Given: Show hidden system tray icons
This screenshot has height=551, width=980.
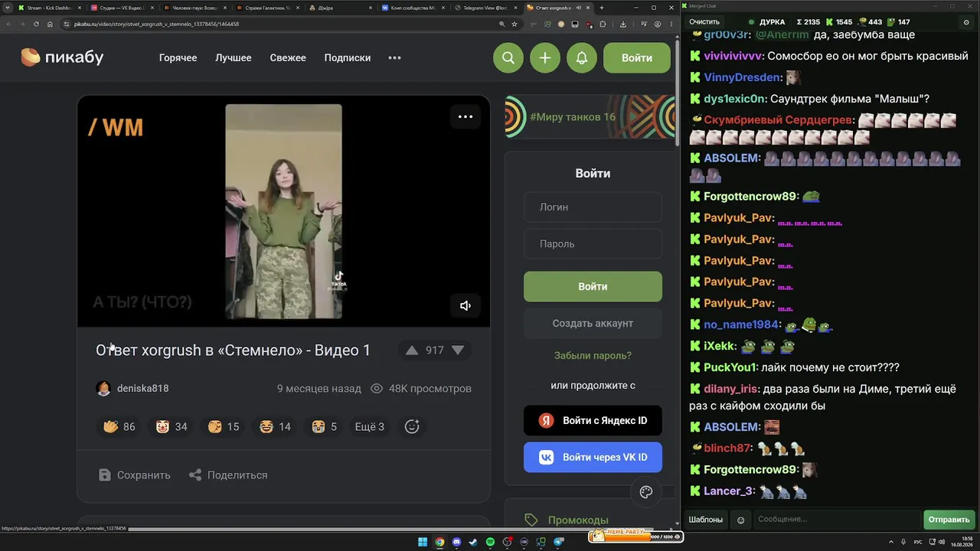Looking at the screenshot, I should coord(891,543).
